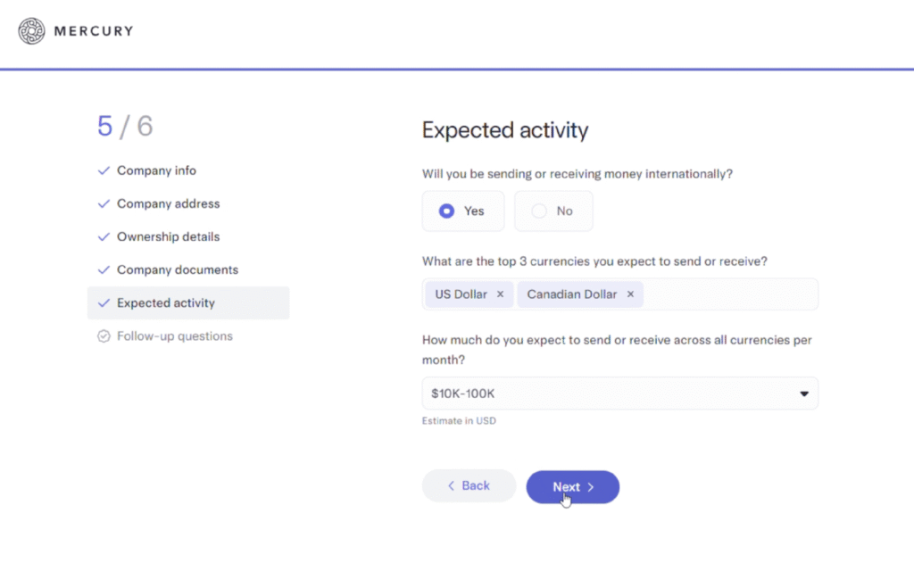Click inside the top currencies input field
Screen dimensions: 914x588
(x=727, y=294)
